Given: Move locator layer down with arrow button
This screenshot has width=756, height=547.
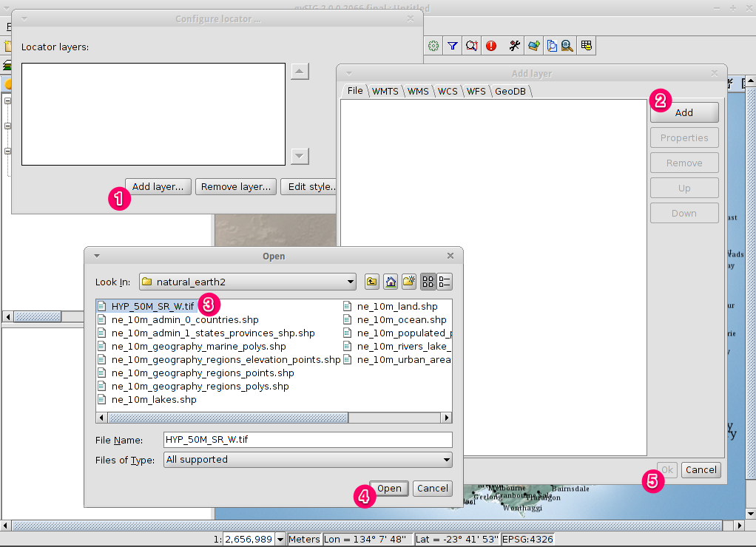Looking at the screenshot, I should [x=300, y=156].
